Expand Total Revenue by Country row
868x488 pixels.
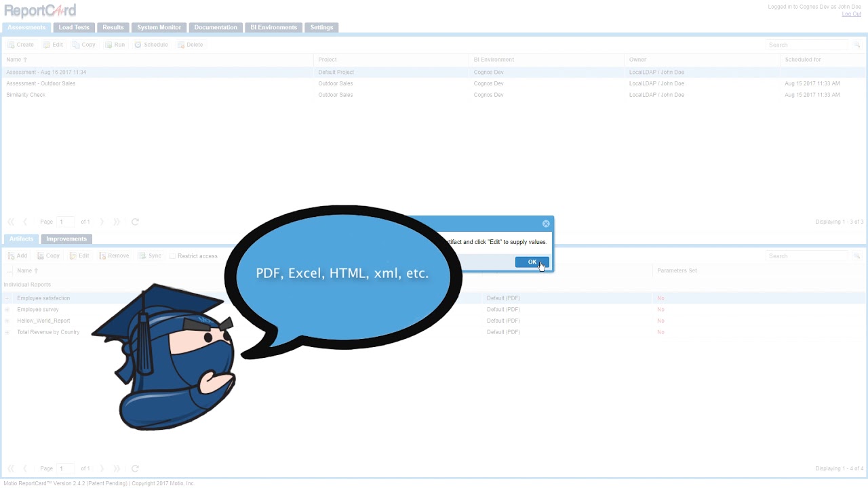[7, 332]
